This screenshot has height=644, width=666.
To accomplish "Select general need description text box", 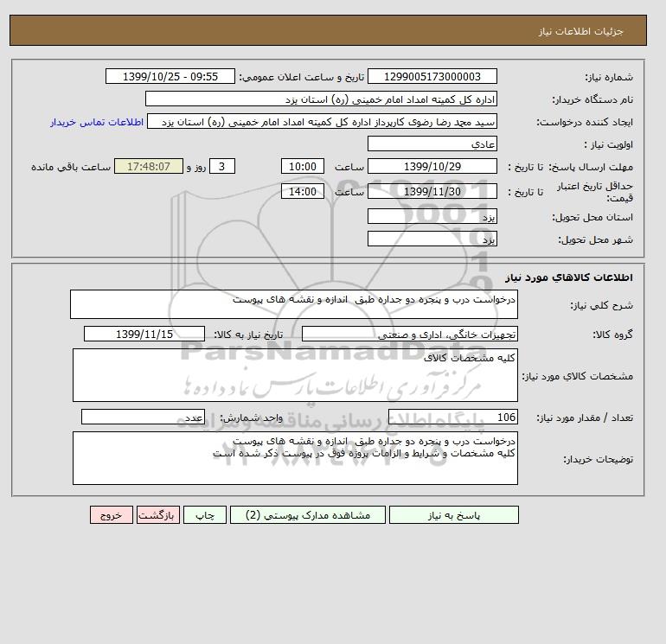I will point(294,304).
